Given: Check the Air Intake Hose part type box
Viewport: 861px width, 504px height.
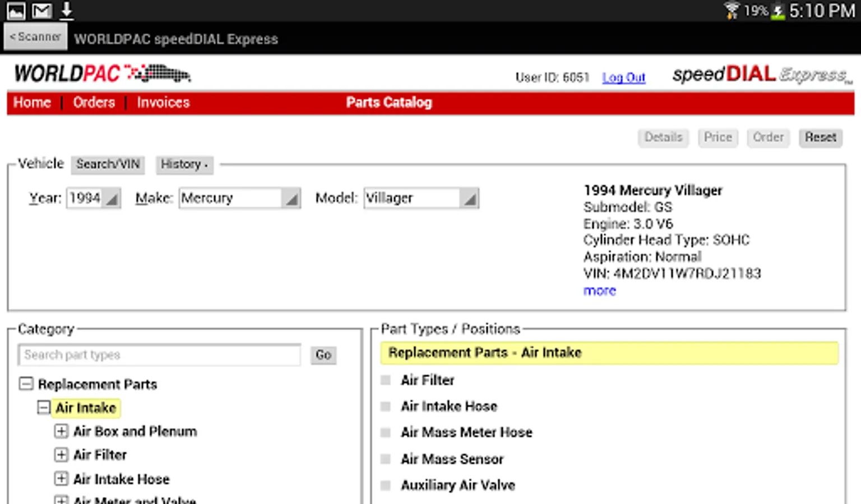Looking at the screenshot, I should coord(386,407).
